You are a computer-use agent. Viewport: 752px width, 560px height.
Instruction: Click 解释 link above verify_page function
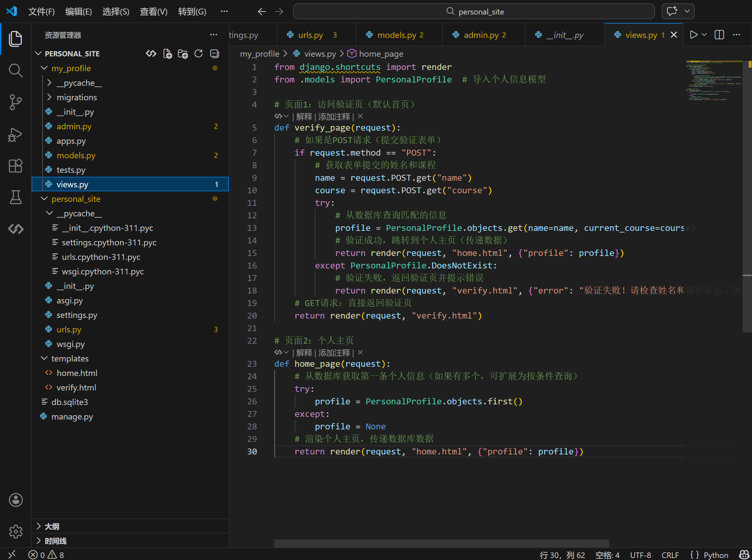(304, 117)
